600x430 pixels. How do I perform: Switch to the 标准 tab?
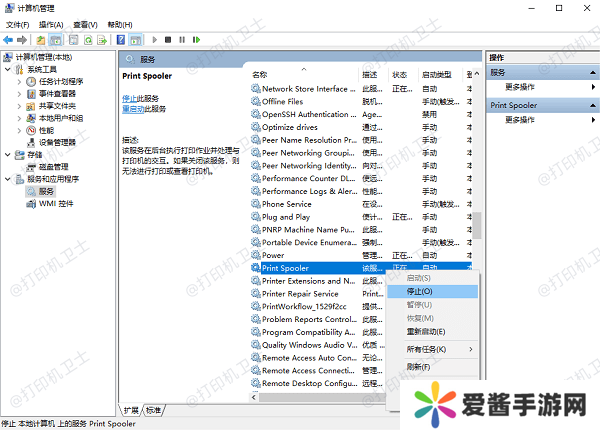click(153, 410)
